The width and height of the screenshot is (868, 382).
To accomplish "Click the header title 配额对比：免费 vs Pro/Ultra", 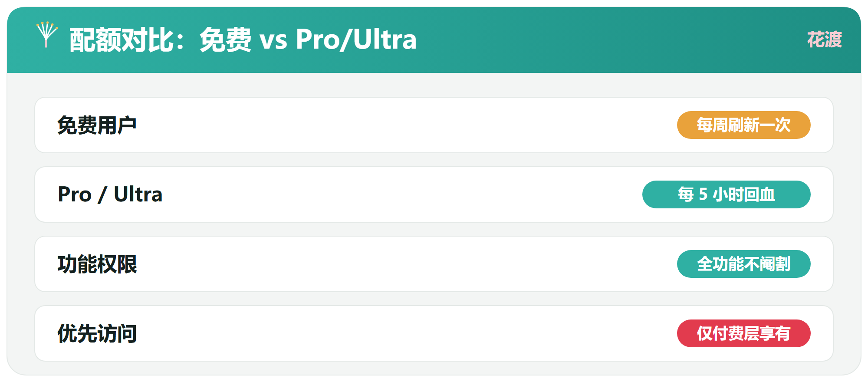I will 243,40.
